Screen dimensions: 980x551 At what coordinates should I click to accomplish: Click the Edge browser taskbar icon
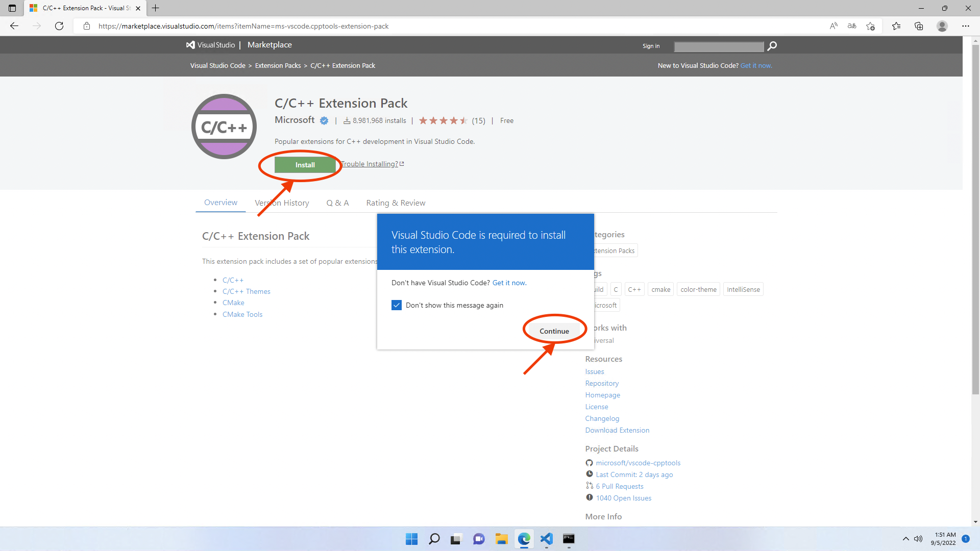click(524, 538)
